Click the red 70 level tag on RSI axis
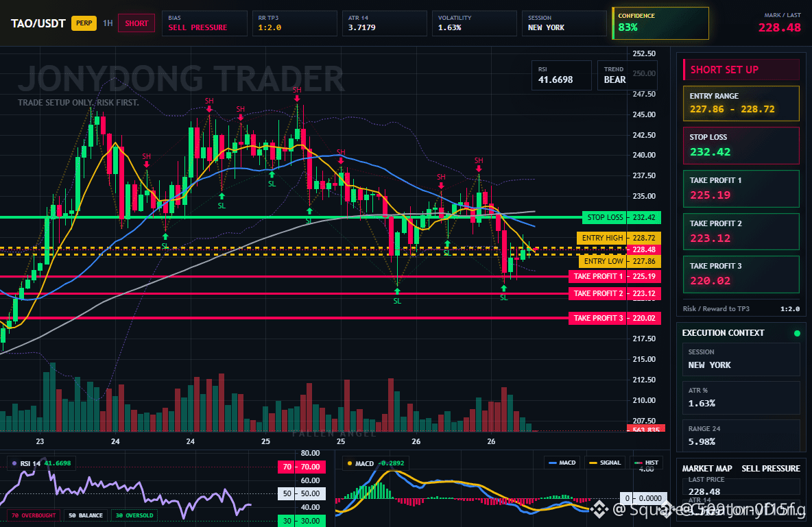812x527 pixels. coord(301,467)
